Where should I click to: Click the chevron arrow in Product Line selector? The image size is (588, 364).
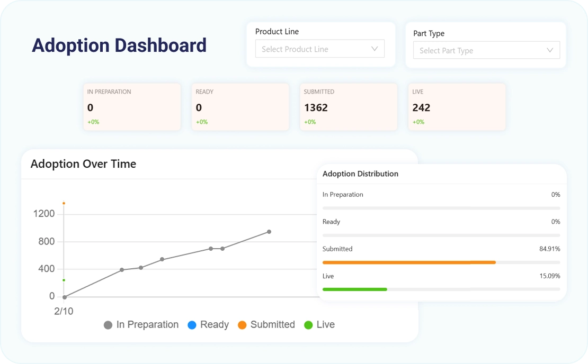375,49
